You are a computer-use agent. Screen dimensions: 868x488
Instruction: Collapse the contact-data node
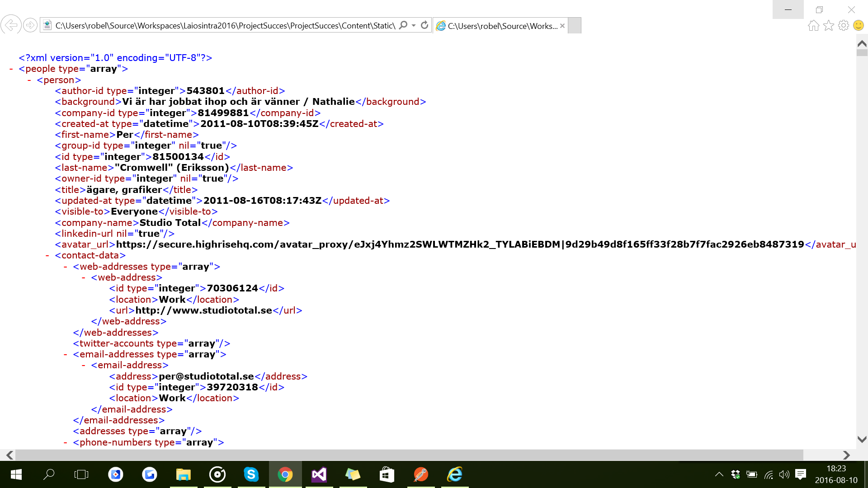47,256
